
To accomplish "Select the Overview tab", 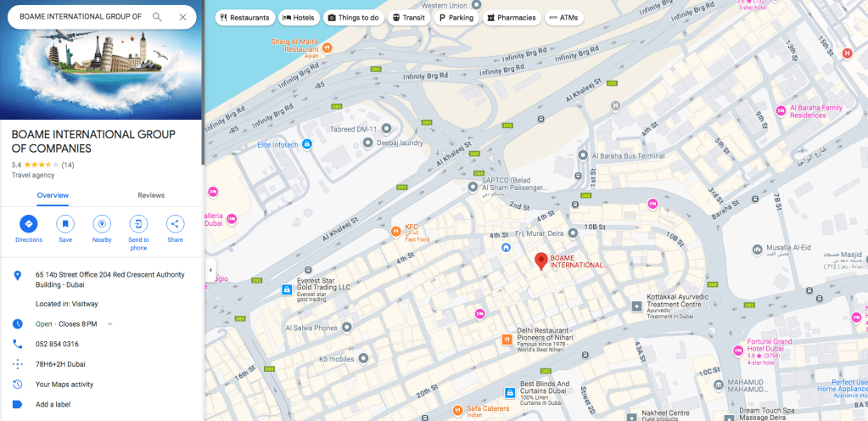I will pos(53,195).
